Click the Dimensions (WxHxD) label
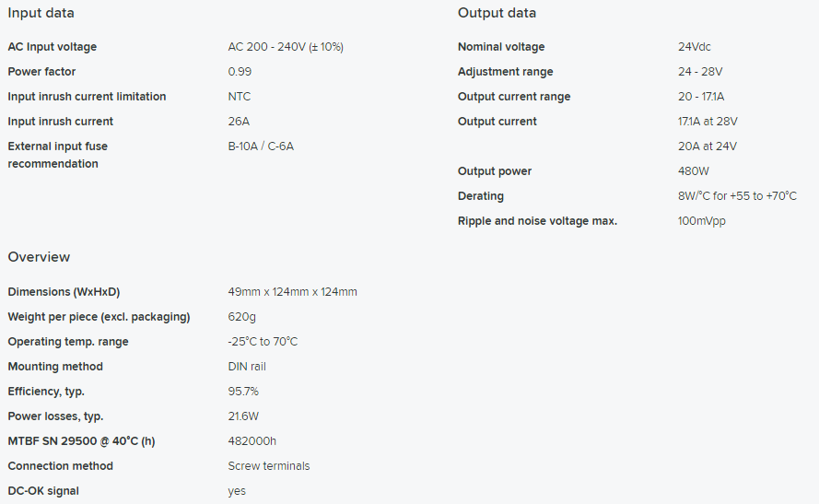Screen dimensions: 819x504 click(x=64, y=292)
